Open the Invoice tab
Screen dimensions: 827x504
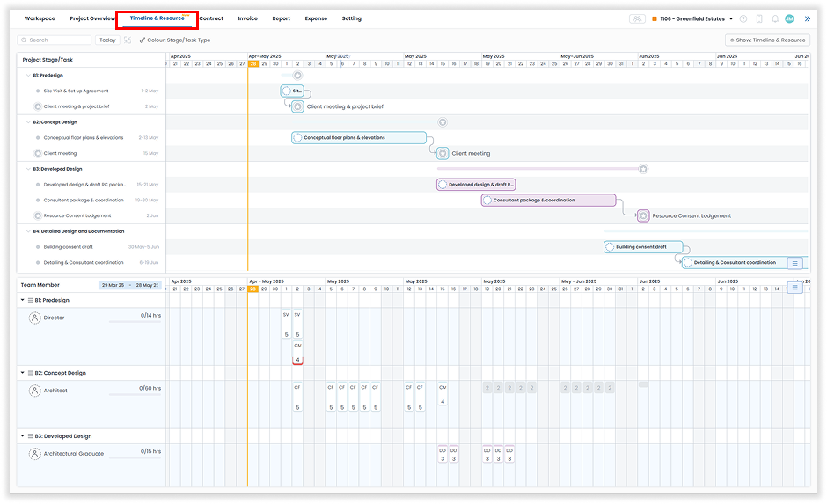click(247, 18)
